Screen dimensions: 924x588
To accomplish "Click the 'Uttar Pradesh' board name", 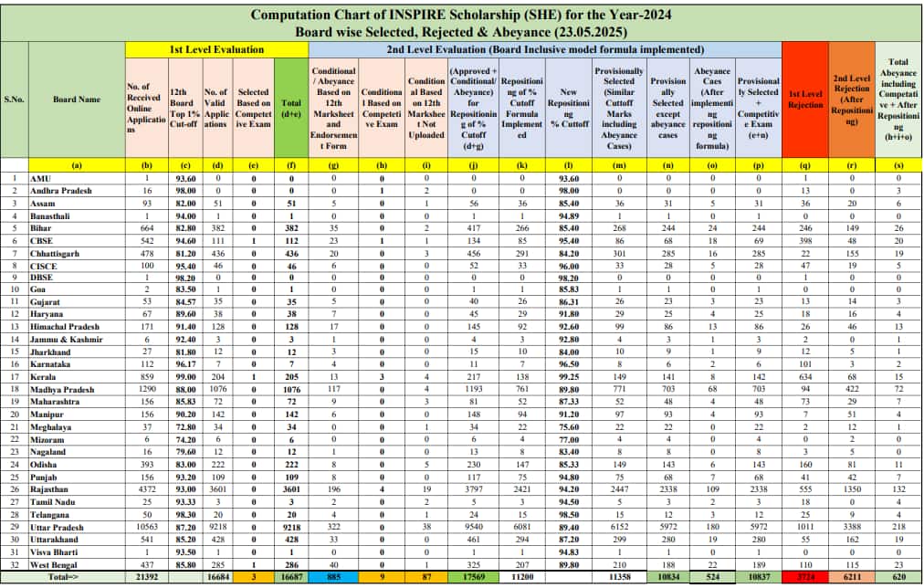I will coord(58,528).
